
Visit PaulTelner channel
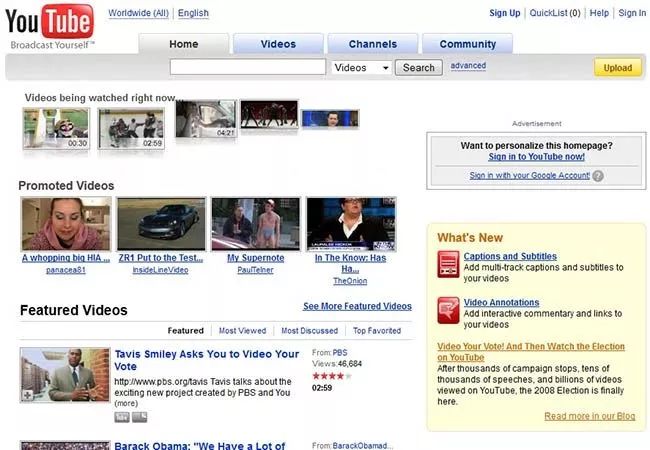(x=255, y=270)
